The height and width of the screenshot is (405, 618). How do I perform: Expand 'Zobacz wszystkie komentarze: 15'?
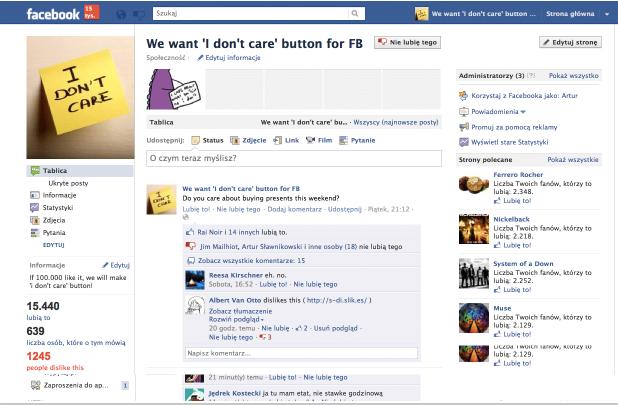coord(251,260)
